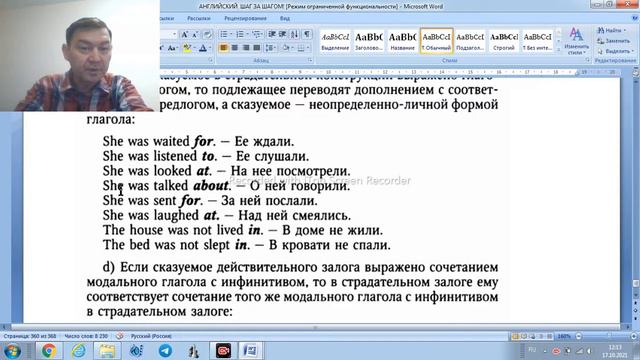Apply the Подзагол... subtitle style

tap(470, 41)
